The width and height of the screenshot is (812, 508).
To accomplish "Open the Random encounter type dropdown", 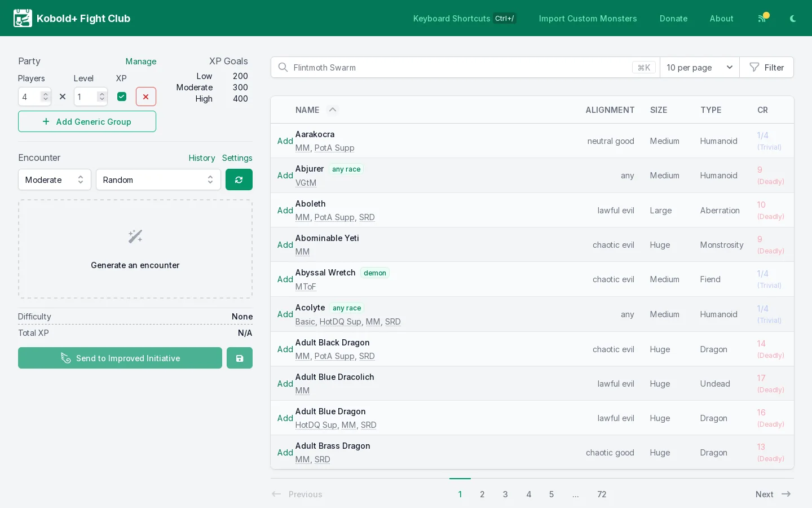I will pos(158,179).
